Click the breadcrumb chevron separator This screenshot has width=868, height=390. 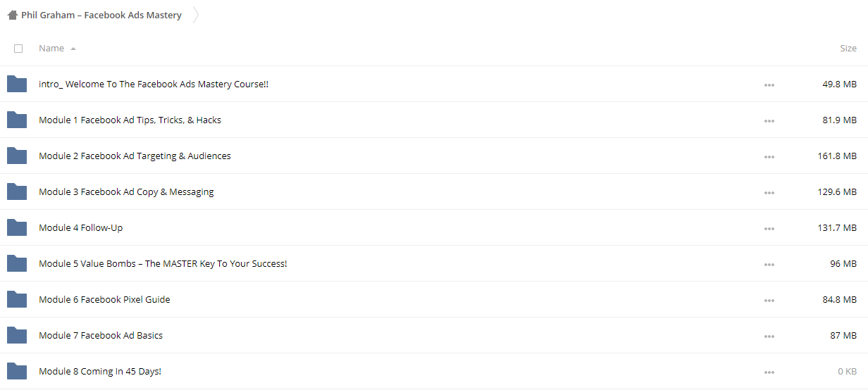click(195, 15)
